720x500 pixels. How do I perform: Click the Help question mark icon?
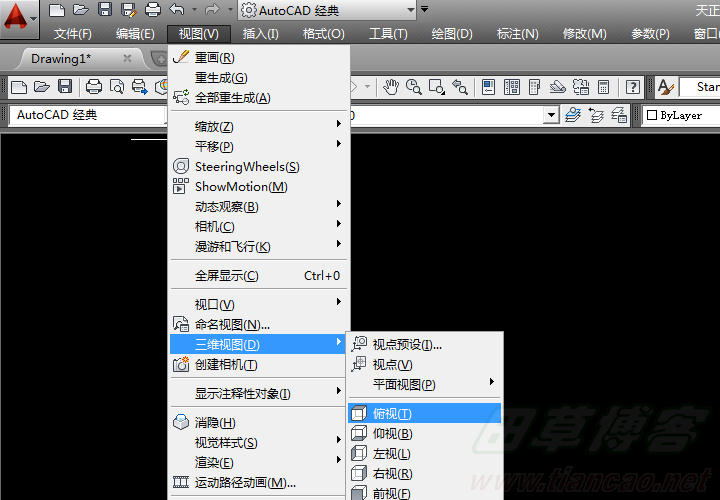click(x=633, y=87)
